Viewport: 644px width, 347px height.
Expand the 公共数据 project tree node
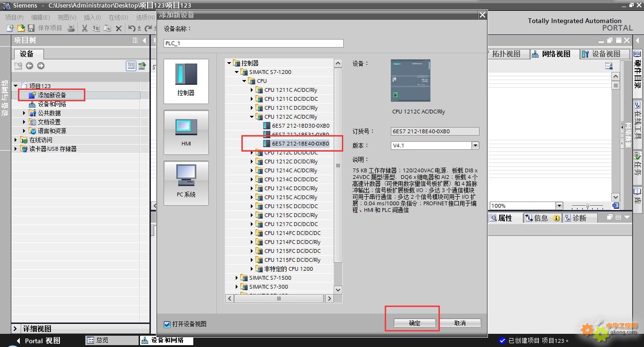(25, 113)
